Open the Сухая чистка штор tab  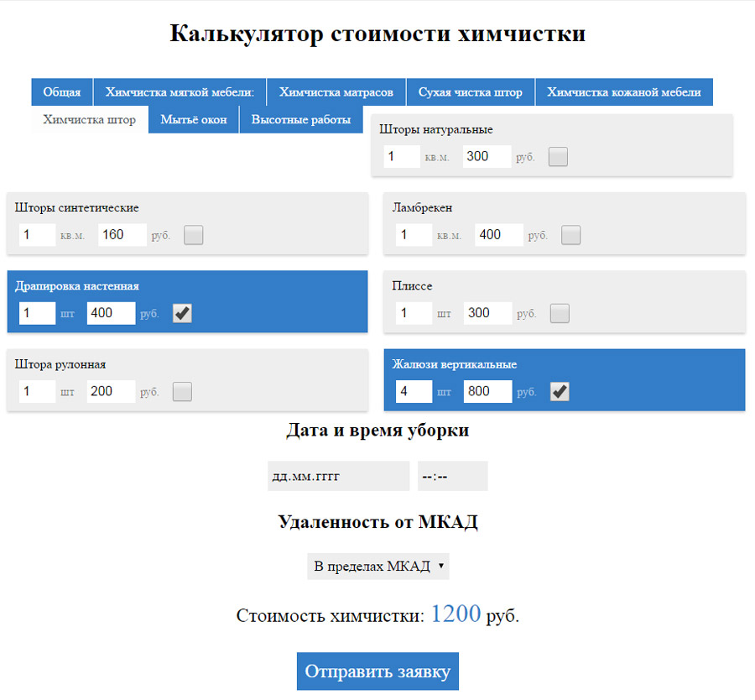[x=471, y=91]
